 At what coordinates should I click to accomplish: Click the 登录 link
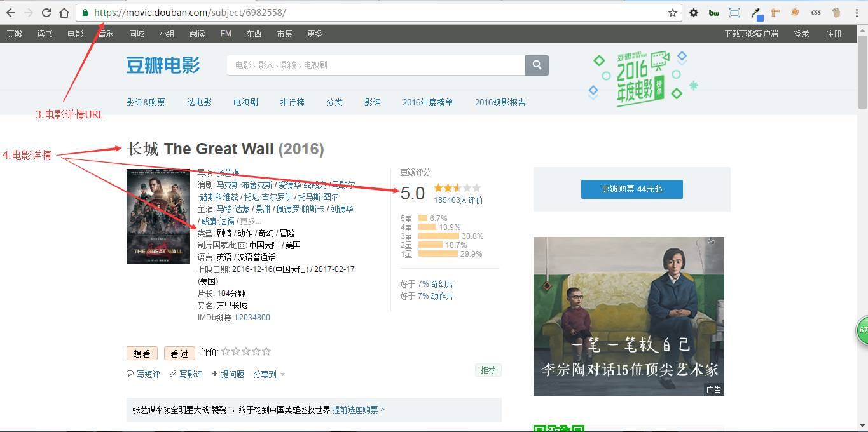(801, 34)
